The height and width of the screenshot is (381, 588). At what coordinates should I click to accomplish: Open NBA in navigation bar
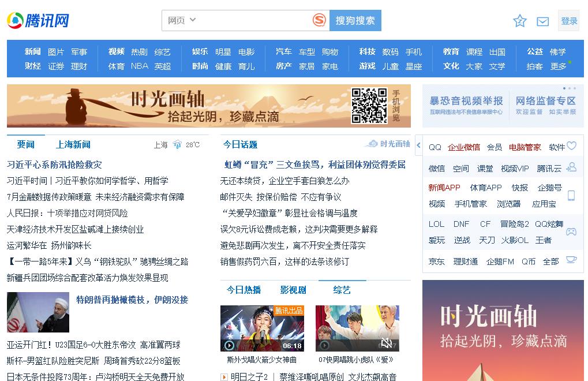click(140, 66)
